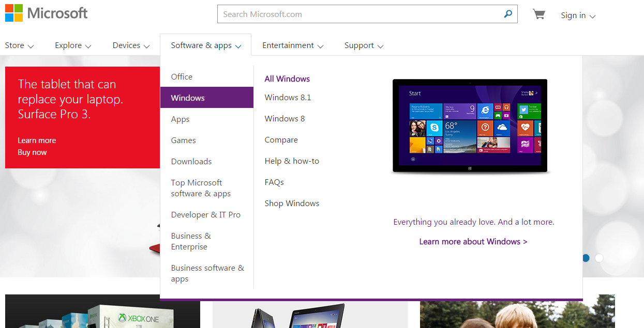This screenshot has width=644, height=328.
Task: Open the Compare link
Action: pos(281,140)
